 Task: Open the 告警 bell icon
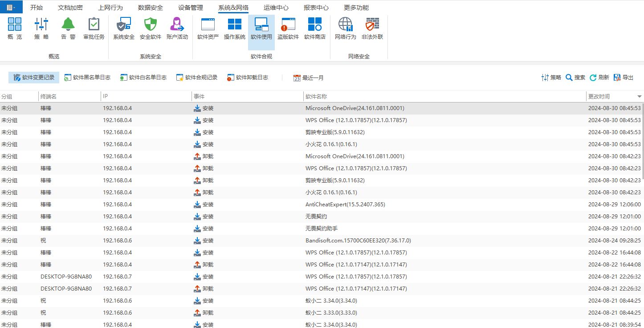click(x=68, y=29)
